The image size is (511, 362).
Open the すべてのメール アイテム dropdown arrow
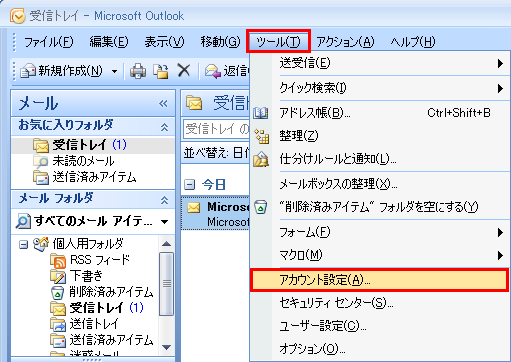coord(164,222)
